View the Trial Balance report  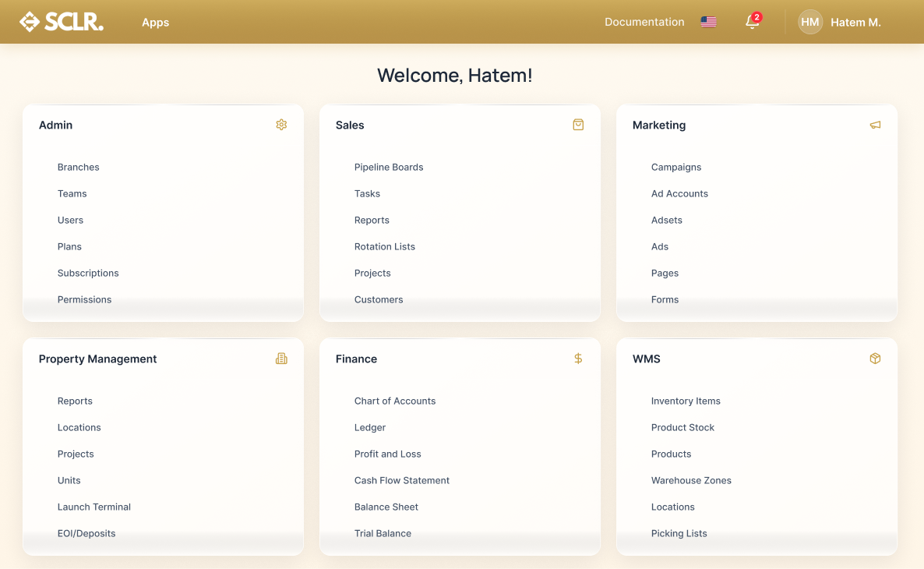pyautogui.click(x=383, y=533)
